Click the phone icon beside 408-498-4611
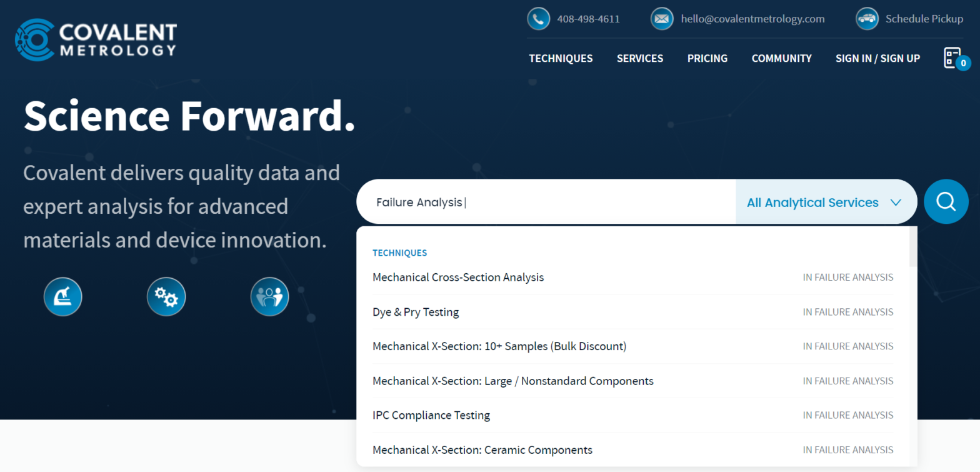 click(x=538, y=19)
